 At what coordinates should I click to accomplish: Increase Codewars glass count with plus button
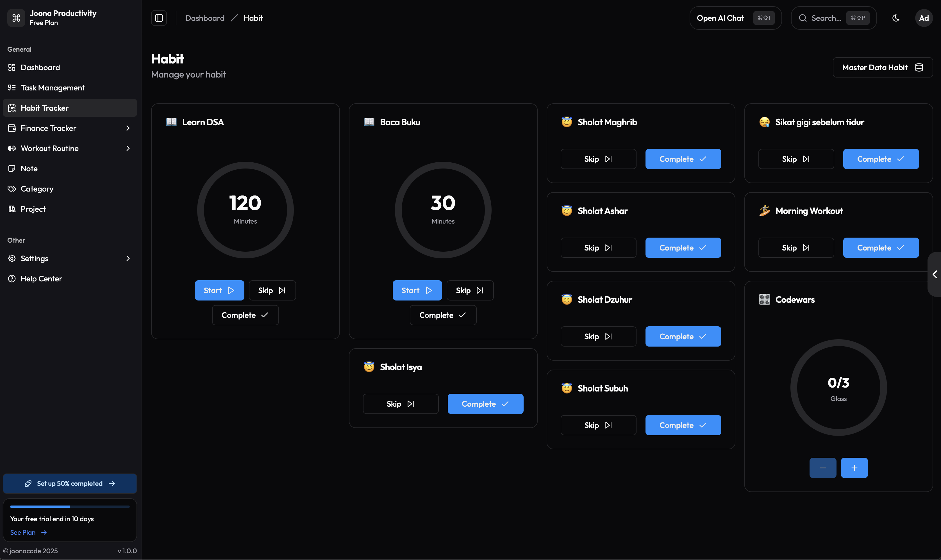point(854,468)
